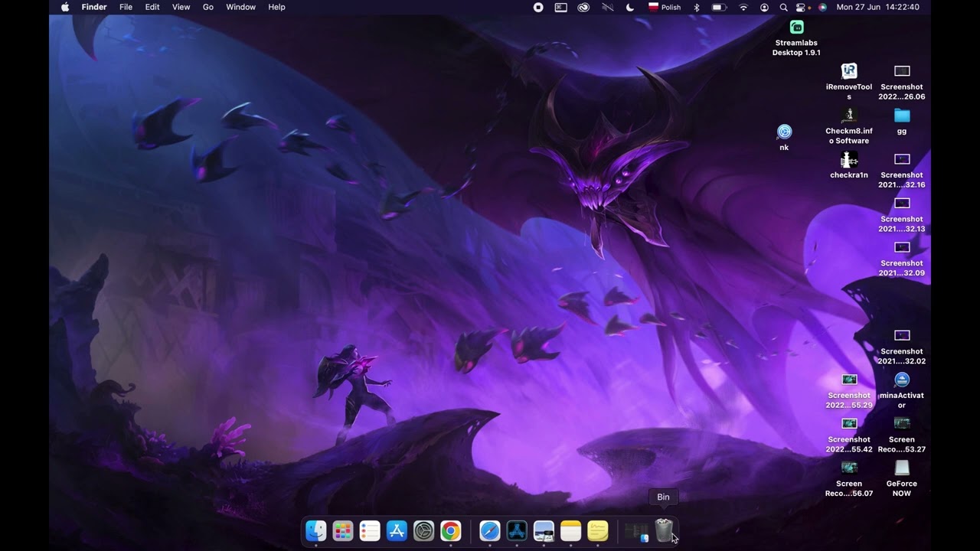Open Creative Cloud menu bar item
The height and width of the screenshot is (551, 980).
583,7
